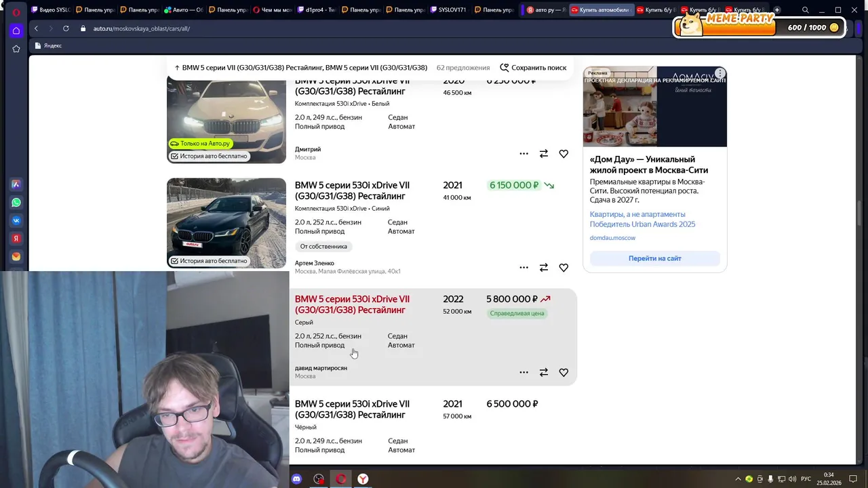Open the highlighted 2022 BMW 530i listing title
The height and width of the screenshot is (488, 868).
(x=352, y=304)
